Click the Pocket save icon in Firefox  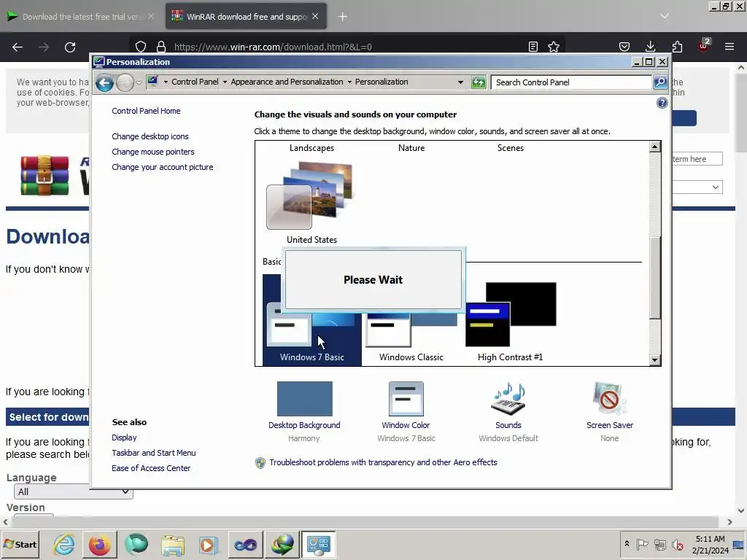click(624, 47)
